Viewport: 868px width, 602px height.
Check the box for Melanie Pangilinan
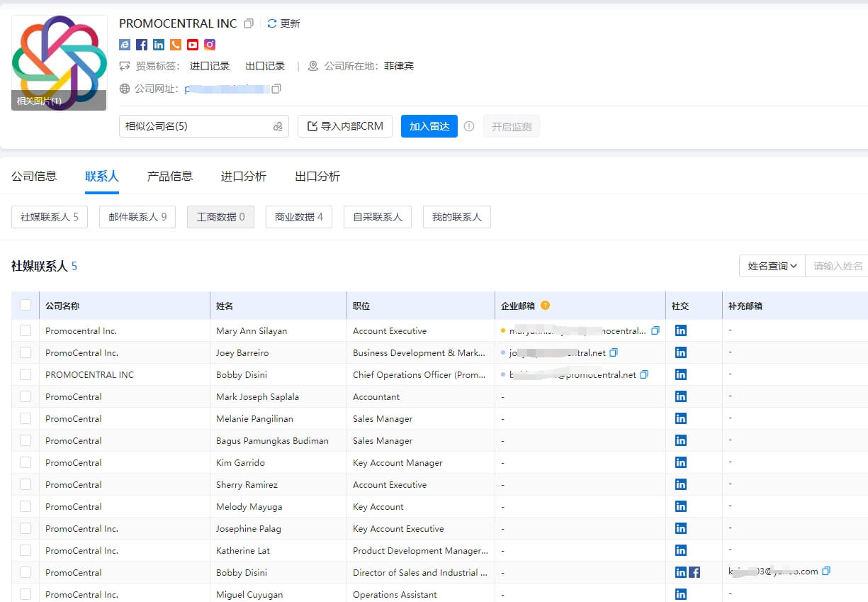26,418
